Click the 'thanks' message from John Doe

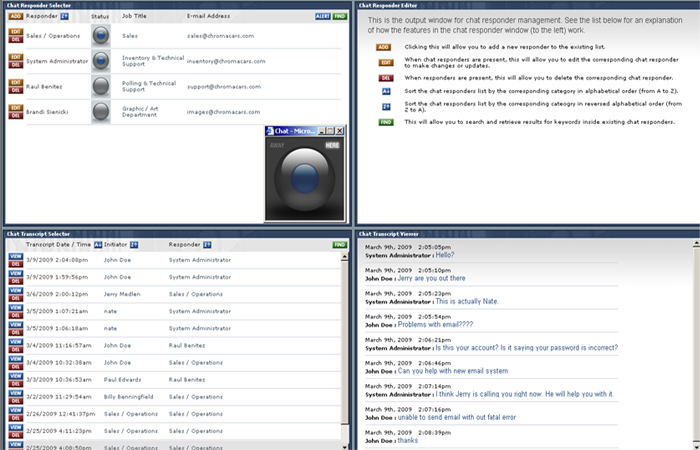pyautogui.click(x=408, y=441)
